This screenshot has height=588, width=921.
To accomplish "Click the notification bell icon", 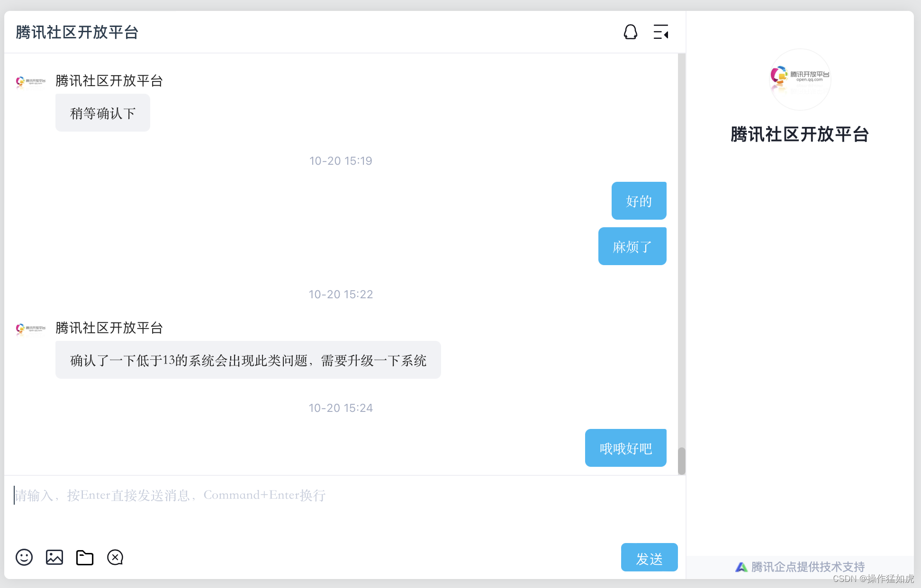I will pyautogui.click(x=630, y=32).
